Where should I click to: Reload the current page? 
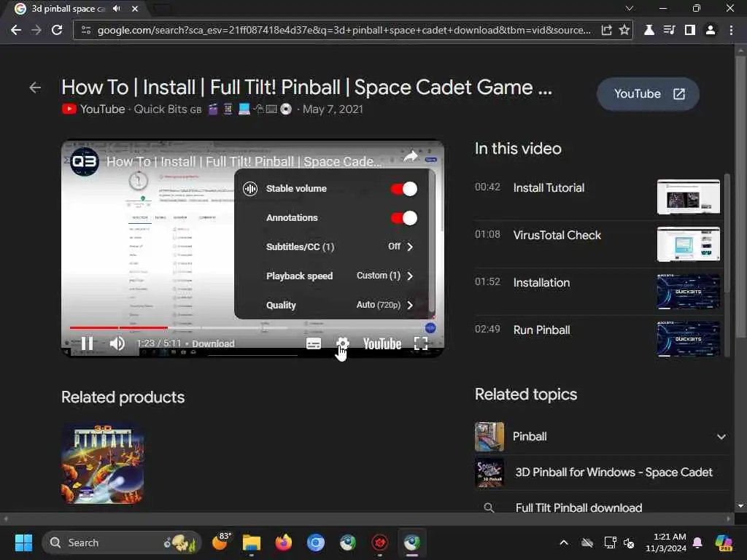(57, 30)
